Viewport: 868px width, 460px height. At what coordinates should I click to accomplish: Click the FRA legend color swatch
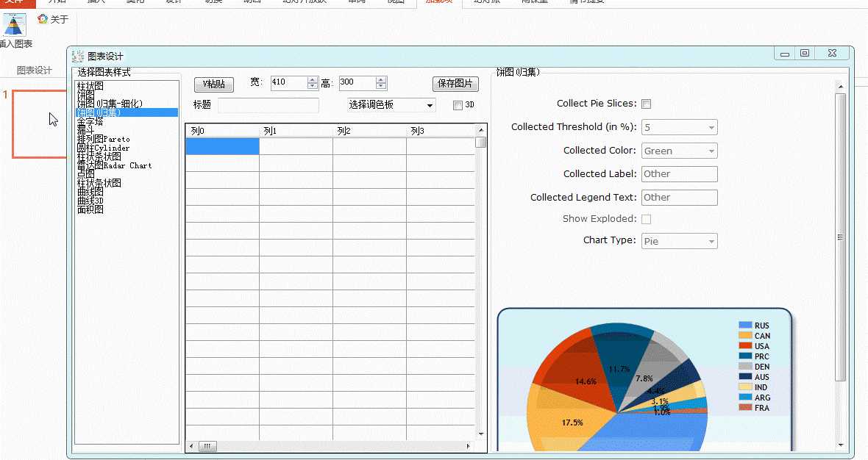(x=745, y=408)
